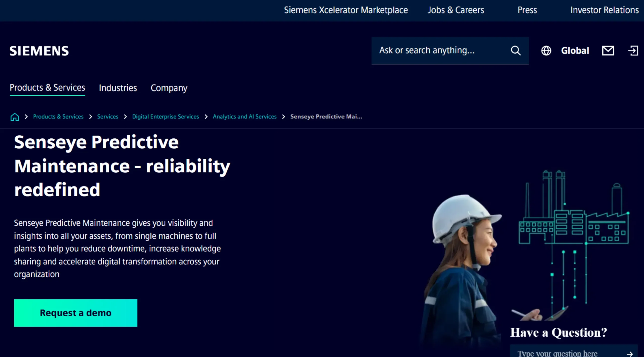Click the globe region icon
This screenshot has width=644, height=357.
[x=546, y=51]
